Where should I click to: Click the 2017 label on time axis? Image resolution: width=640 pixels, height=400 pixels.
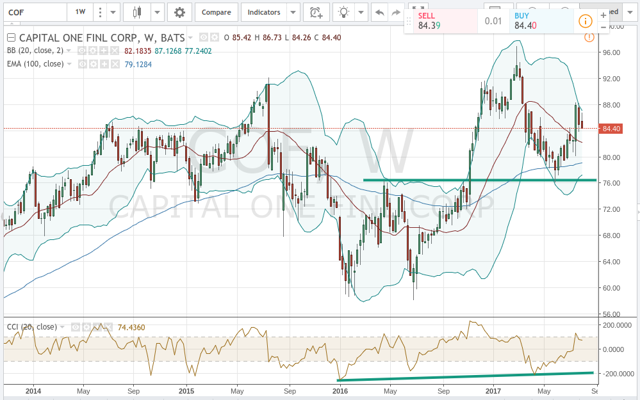(493, 391)
